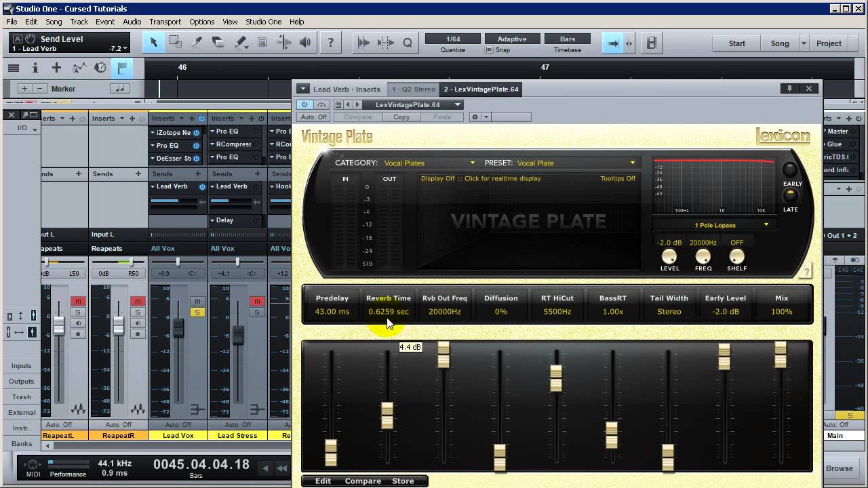Screen dimensions: 868x488
Task: Open Lexicon plugin help question mark
Action: coord(806,272)
